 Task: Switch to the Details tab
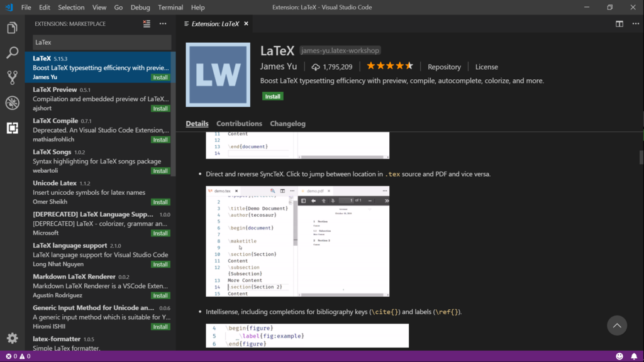(x=197, y=124)
